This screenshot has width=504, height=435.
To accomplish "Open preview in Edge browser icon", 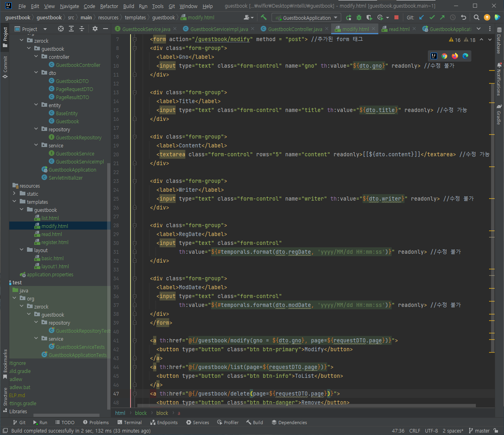I will (465, 56).
